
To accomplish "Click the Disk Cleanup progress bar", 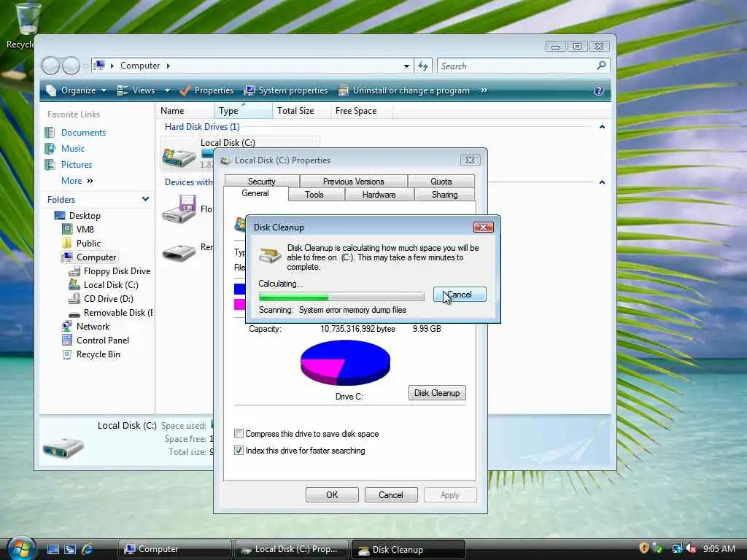I will click(341, 297).
